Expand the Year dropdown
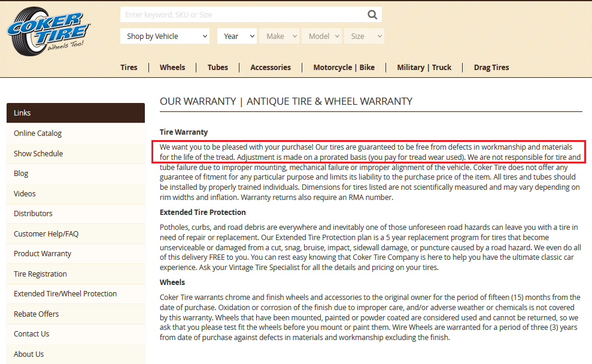The image size is (592, 364). click(x=237, y=37)
